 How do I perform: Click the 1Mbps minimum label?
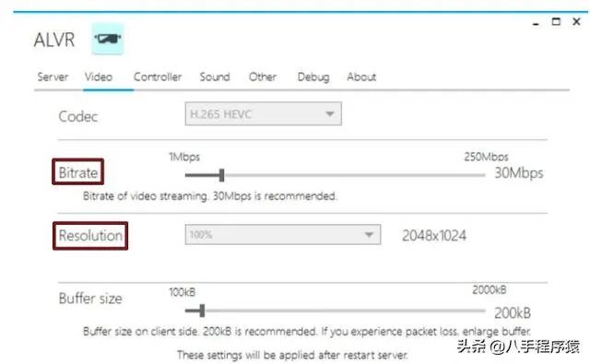[x=184, y=157]
